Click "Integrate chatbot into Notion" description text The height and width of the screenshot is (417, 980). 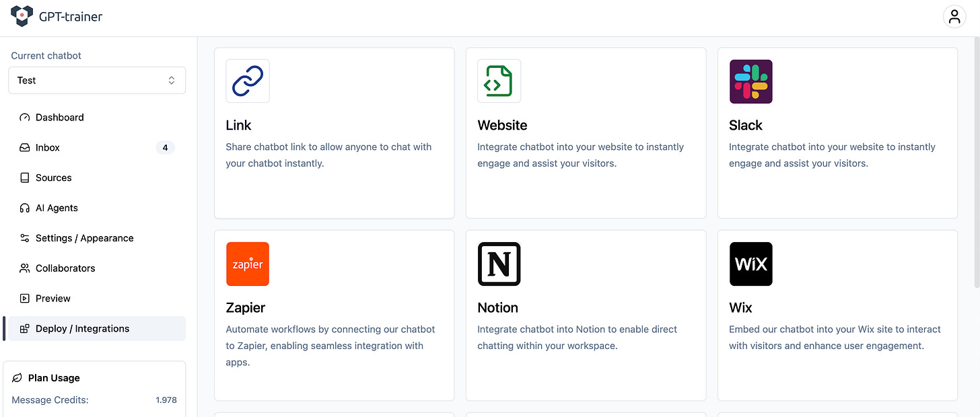pos(577,338)
